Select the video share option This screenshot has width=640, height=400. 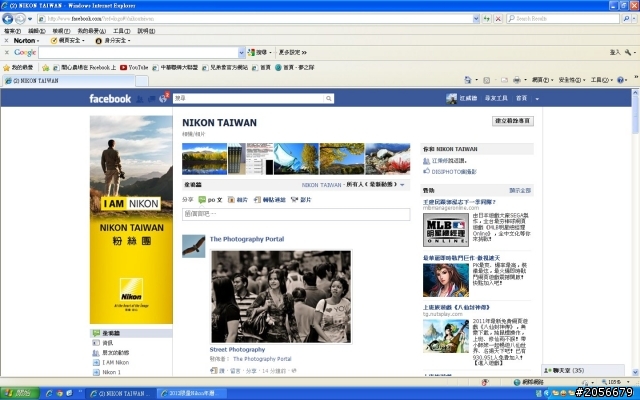pos(301,200)
